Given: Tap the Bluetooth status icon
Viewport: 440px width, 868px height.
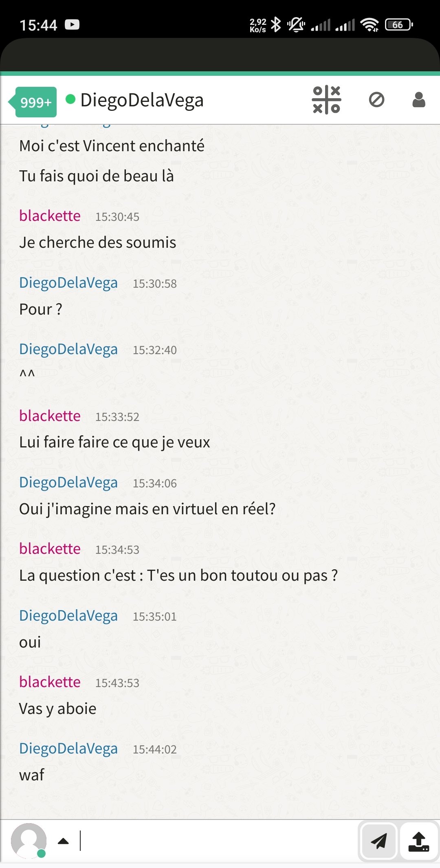Looking at the screenshot, I should 276,25.
